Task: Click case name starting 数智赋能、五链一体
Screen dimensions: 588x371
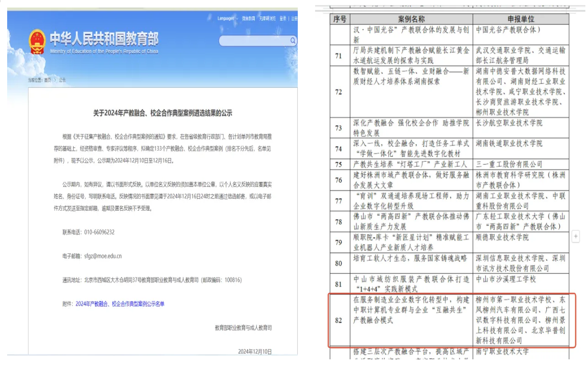Action: click(411, 92)
